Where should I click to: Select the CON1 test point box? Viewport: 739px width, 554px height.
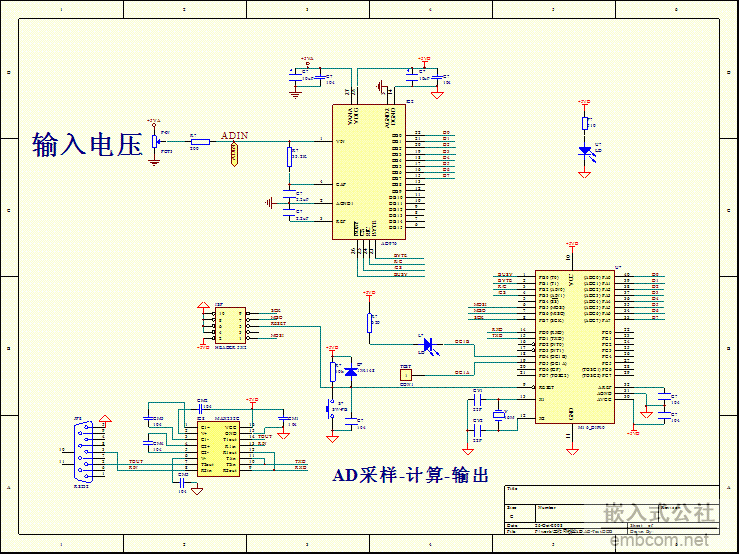click(x=406, y=375)
